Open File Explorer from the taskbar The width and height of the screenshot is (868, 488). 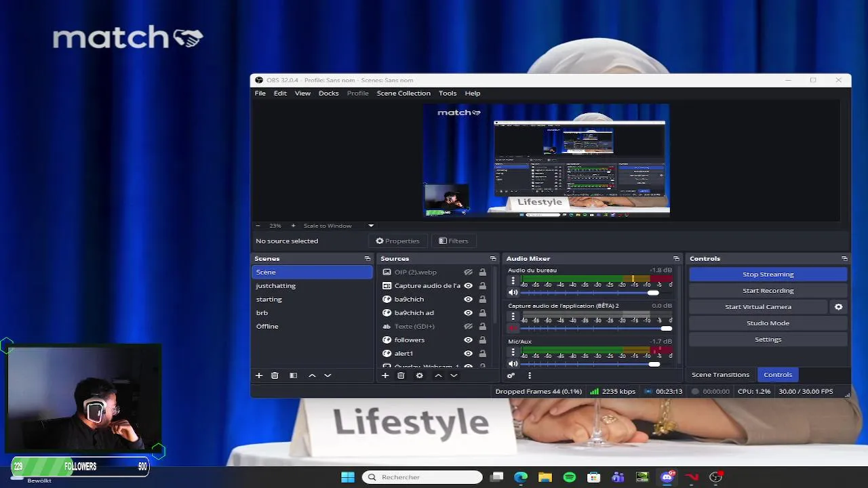545,477
